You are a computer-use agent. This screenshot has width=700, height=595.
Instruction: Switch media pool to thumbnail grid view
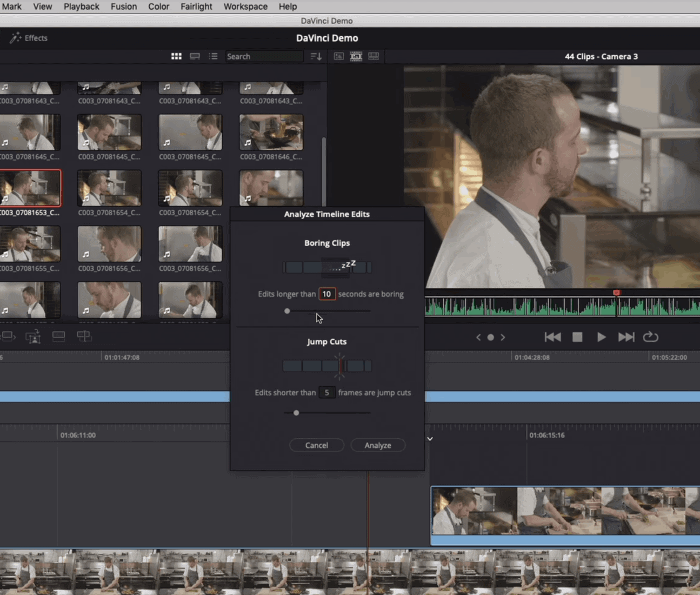(176, 56)
